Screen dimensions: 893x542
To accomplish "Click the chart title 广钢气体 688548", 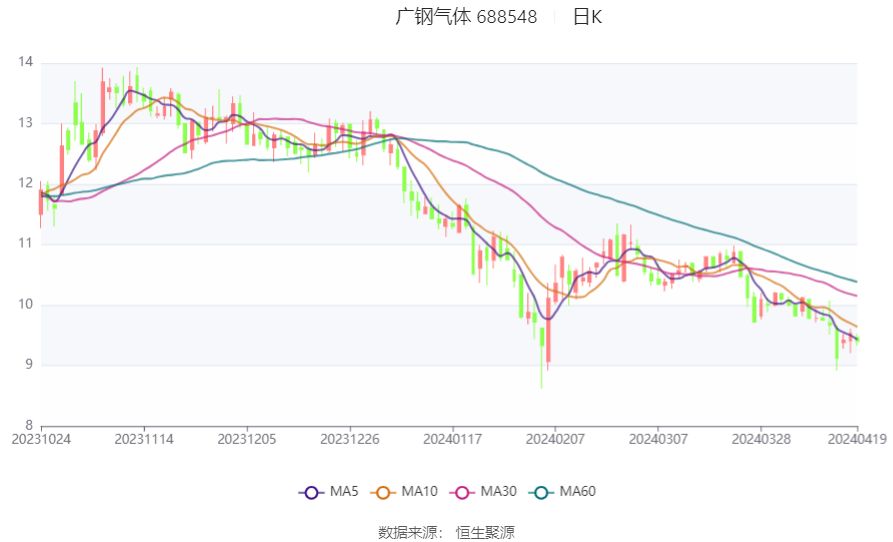I will [466, 17].
